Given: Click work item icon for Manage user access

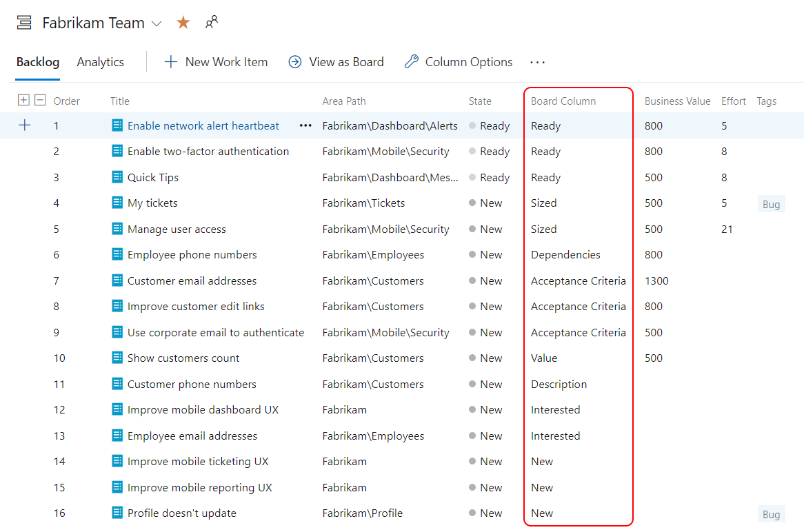Looking at the screenshot, I should 117,229.
